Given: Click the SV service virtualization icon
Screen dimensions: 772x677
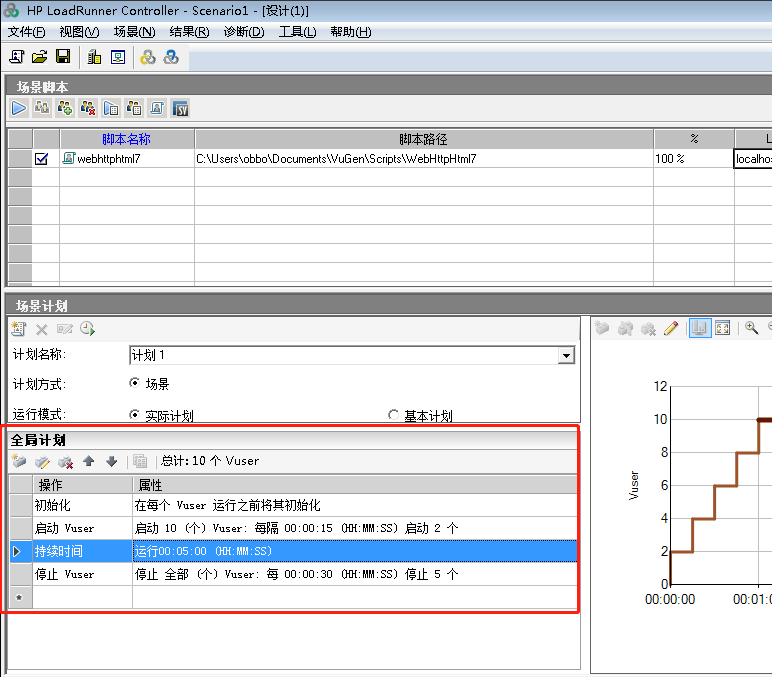Looking at the screenshot, I should click(180, 108).
